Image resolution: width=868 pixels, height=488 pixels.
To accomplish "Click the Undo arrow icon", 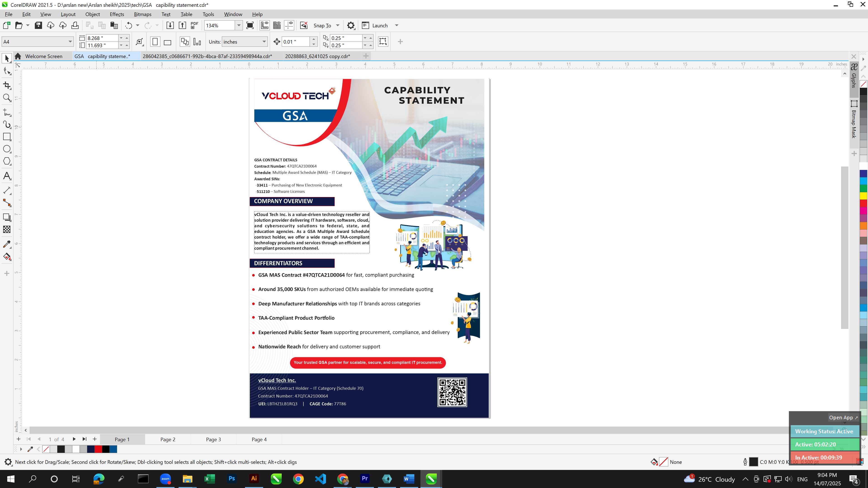I will point(128,26).
